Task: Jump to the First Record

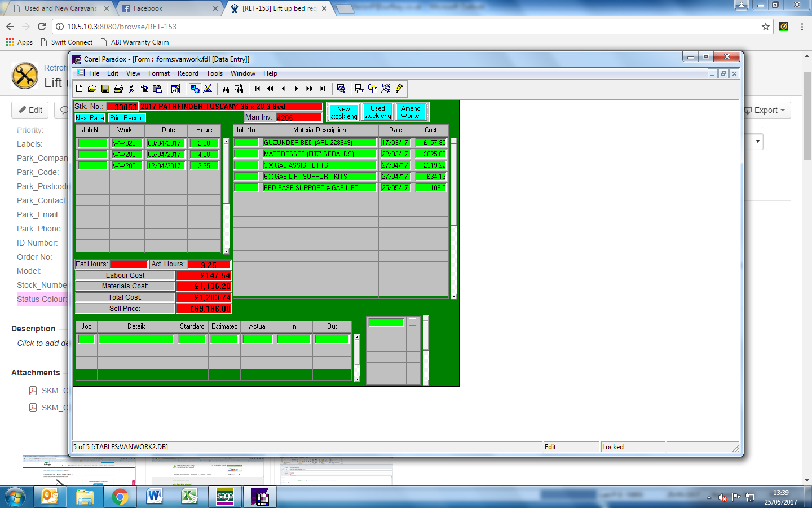Action: 258,89
